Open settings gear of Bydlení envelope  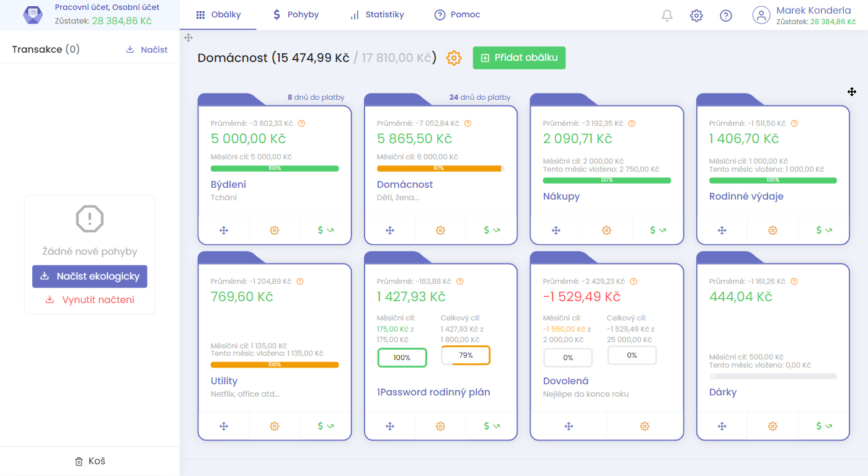[x=275, y=231]
